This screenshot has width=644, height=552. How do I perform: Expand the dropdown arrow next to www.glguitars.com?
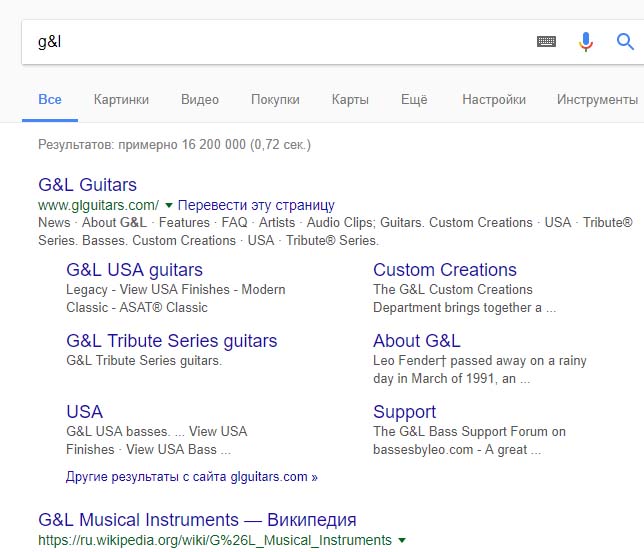click(168, 205)
